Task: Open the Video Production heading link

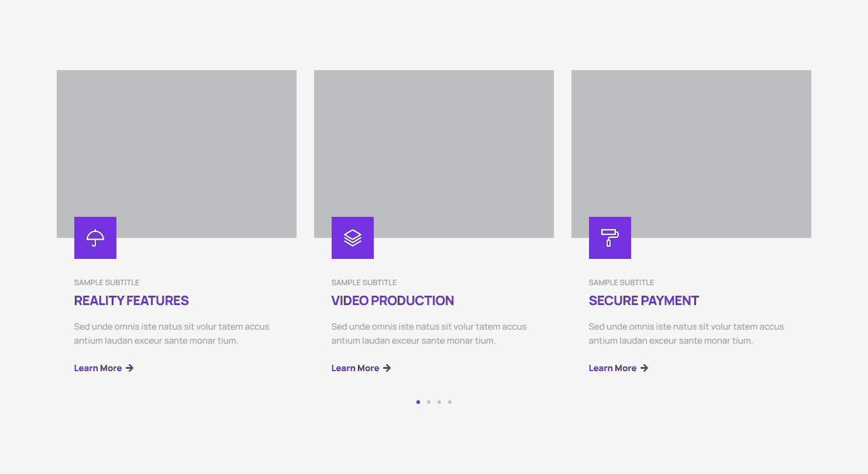Action: click(x=392, y=301)
